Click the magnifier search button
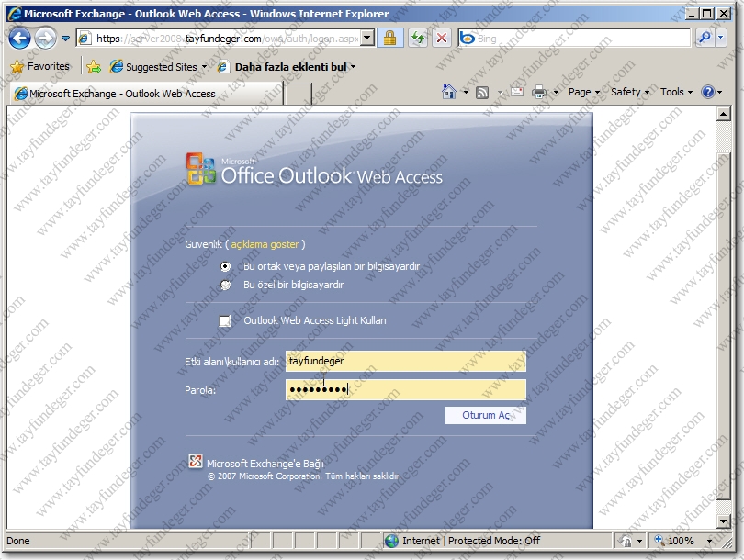Screen dimensions: 744x560 (x=705, y=38)
